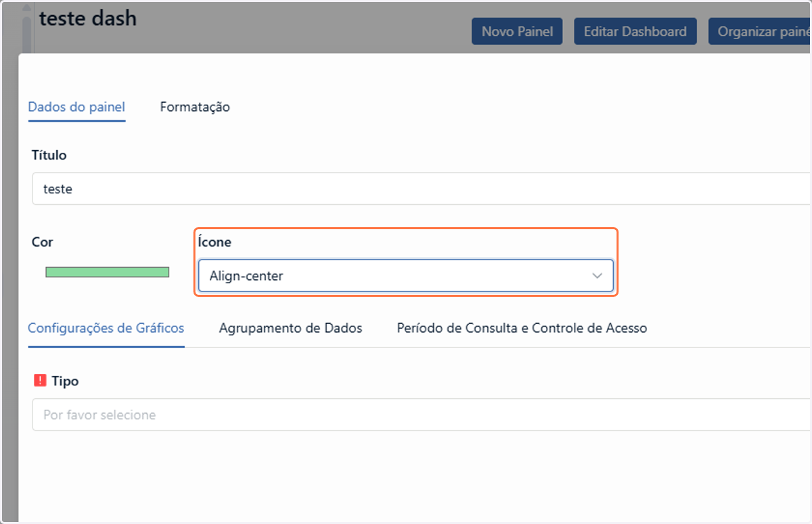Click the Tipo label text
The height and width of the screenshot is (524, 812).
click(x=65, y=381)
